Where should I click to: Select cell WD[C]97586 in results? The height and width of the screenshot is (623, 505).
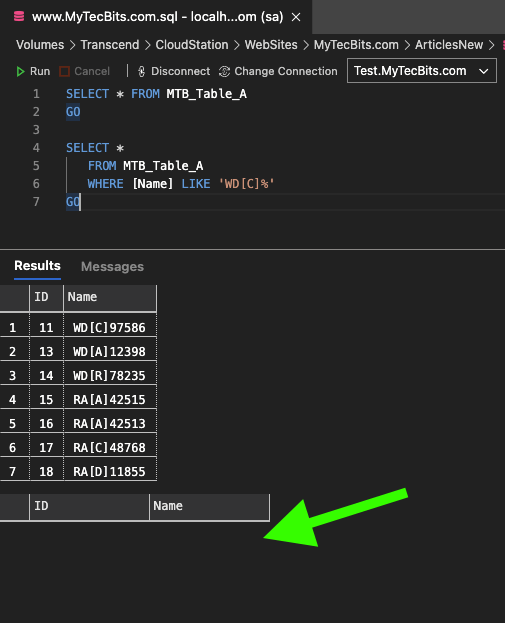coord(110,327)
